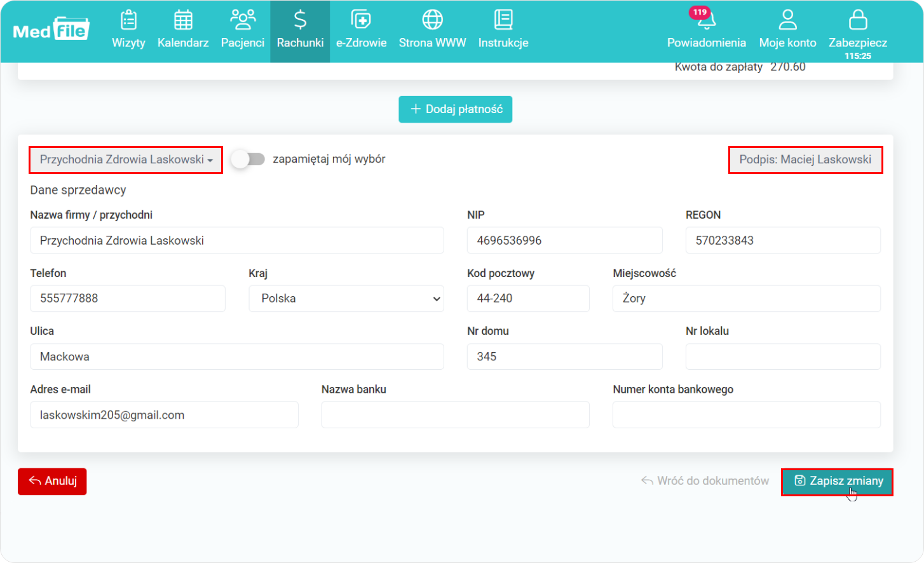
Task: Select the 'Dane sprzedawcy' heading text
Action: tap(78, 190)
